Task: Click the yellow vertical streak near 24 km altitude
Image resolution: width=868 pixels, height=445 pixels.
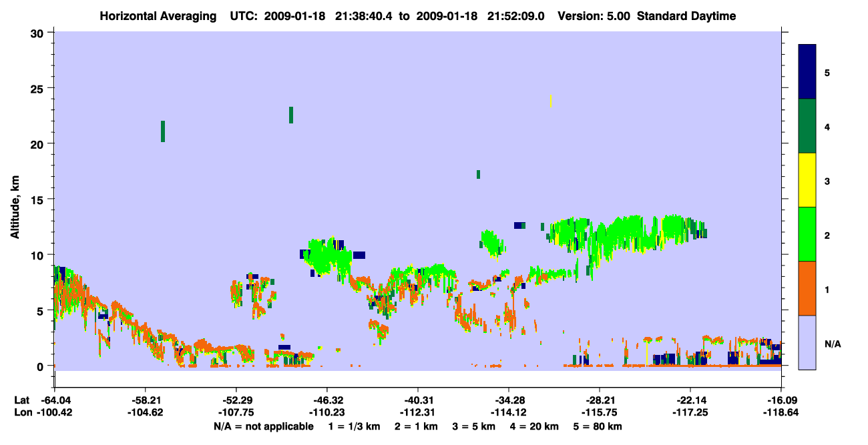Action: point(550,101)
